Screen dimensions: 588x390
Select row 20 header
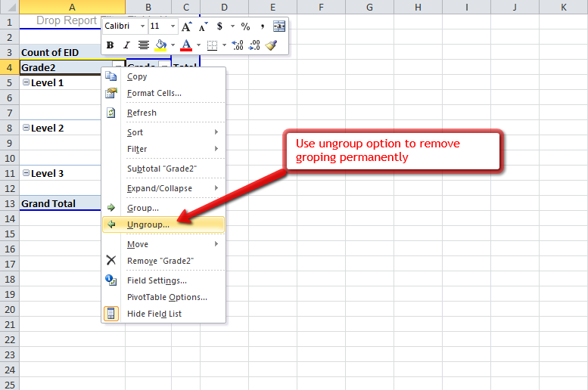tap(10, 309)
